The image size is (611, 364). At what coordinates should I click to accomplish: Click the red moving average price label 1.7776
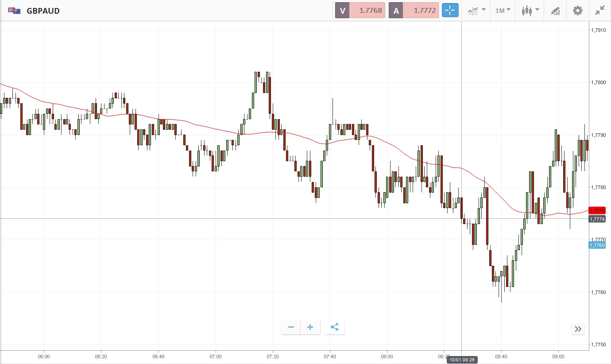pos(597,210)
